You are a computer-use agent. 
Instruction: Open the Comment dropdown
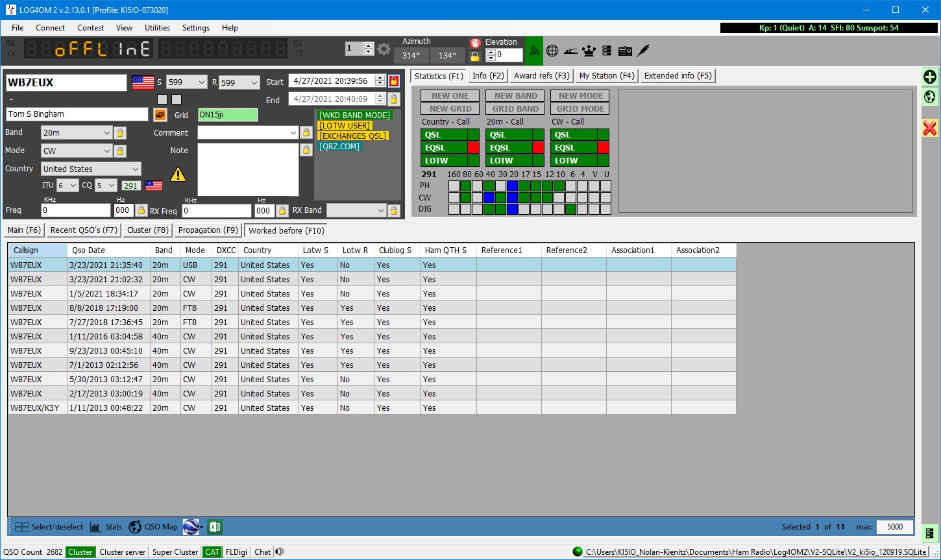(248, 132)
